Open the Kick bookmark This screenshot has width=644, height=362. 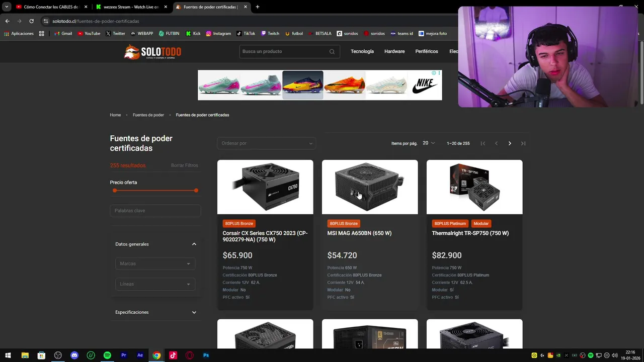coord(193,34)
